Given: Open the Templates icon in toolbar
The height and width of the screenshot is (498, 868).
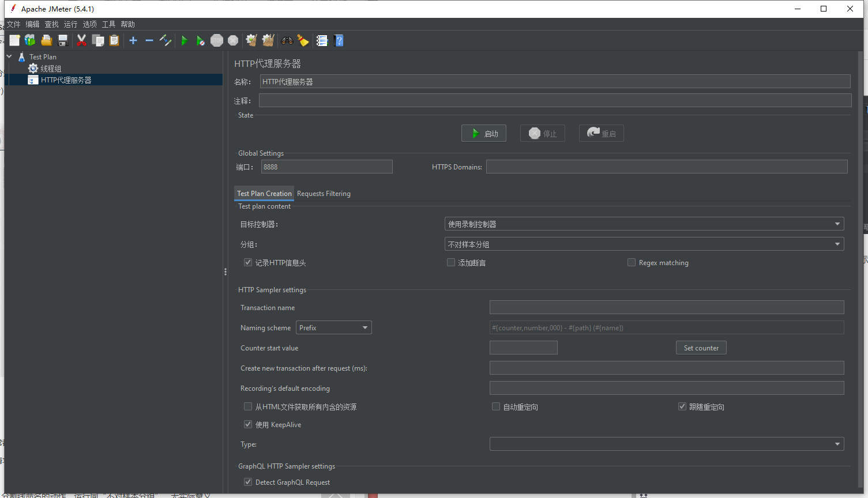Looking at the screenshot, I should tap(30, 40).
